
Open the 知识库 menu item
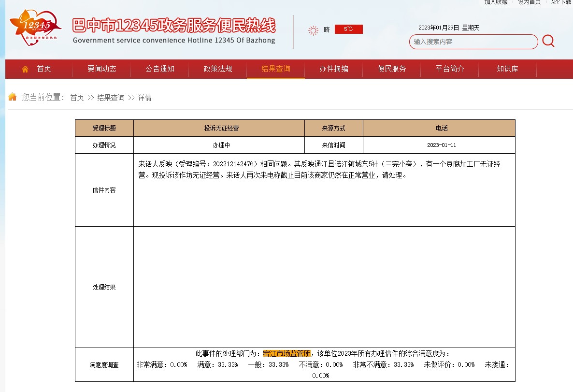click(508, 69)
